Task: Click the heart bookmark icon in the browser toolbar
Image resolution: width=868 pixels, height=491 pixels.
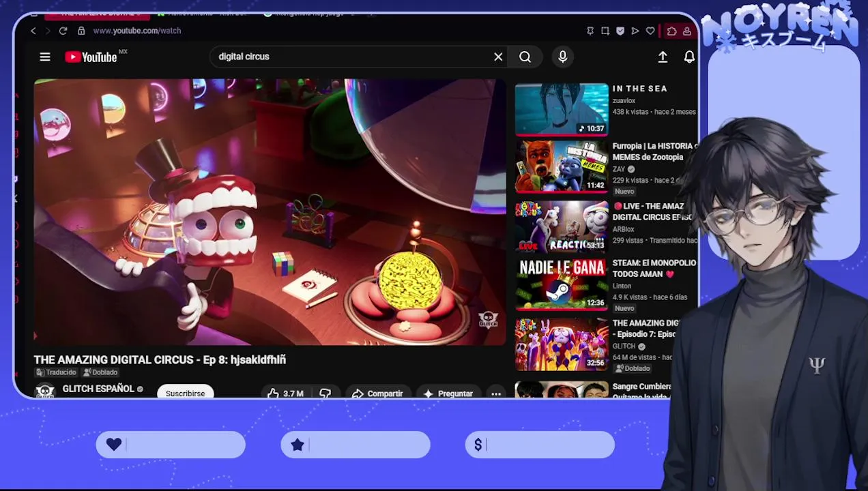Action: pos(650,31)
